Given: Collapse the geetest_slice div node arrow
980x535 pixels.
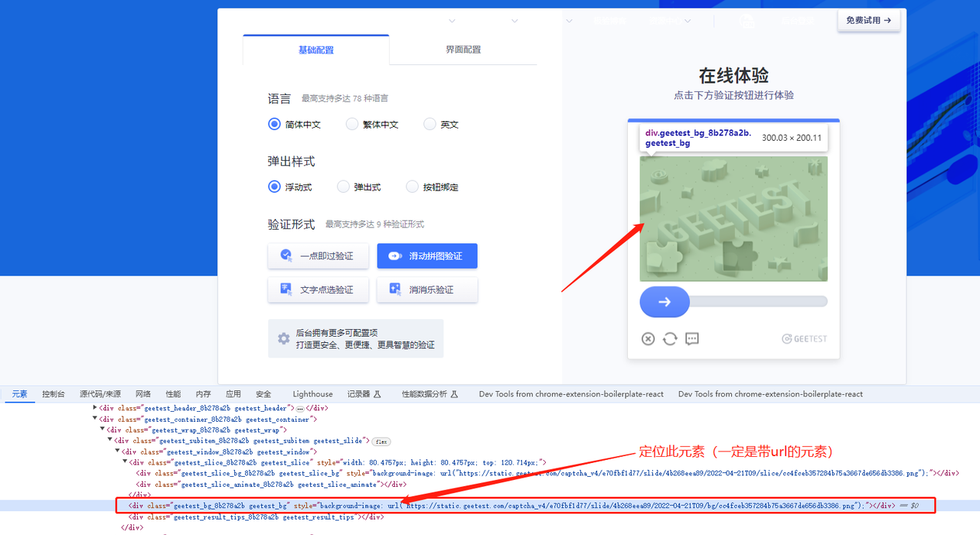Looking at the screenshot, I should pyautogui.click(x=126, y=462).
